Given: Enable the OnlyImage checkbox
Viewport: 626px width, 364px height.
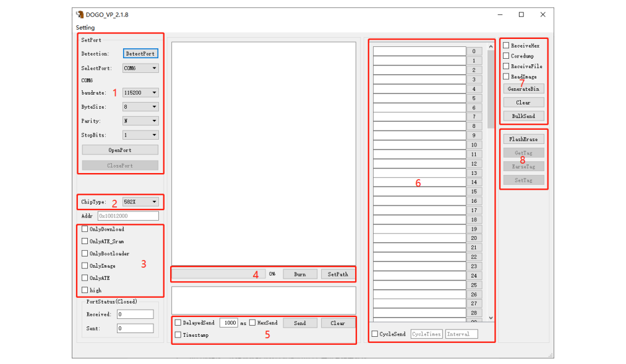Looking at the screenshot, I should point(85,266).
